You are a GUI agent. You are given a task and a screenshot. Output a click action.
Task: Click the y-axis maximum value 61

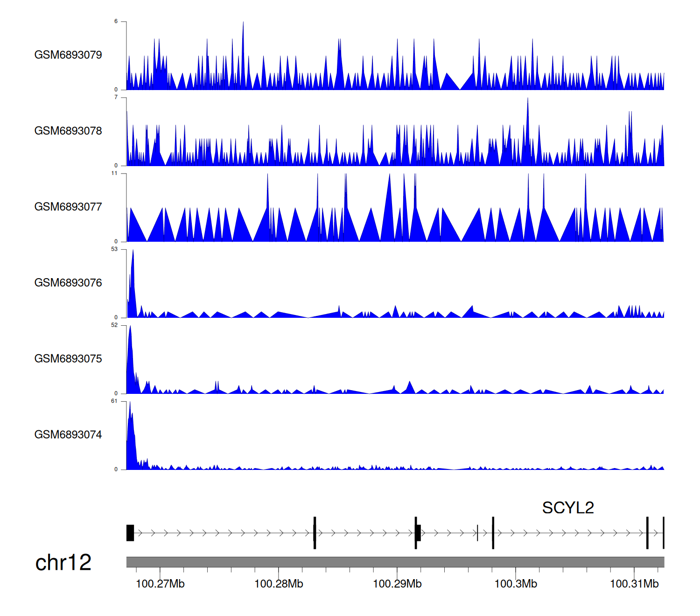pos(114,401)
